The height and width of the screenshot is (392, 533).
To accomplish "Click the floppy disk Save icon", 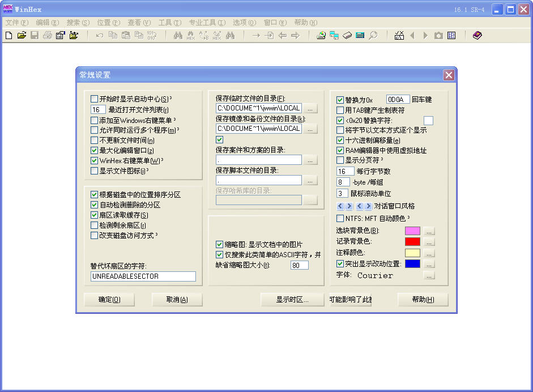I will 35,35.
